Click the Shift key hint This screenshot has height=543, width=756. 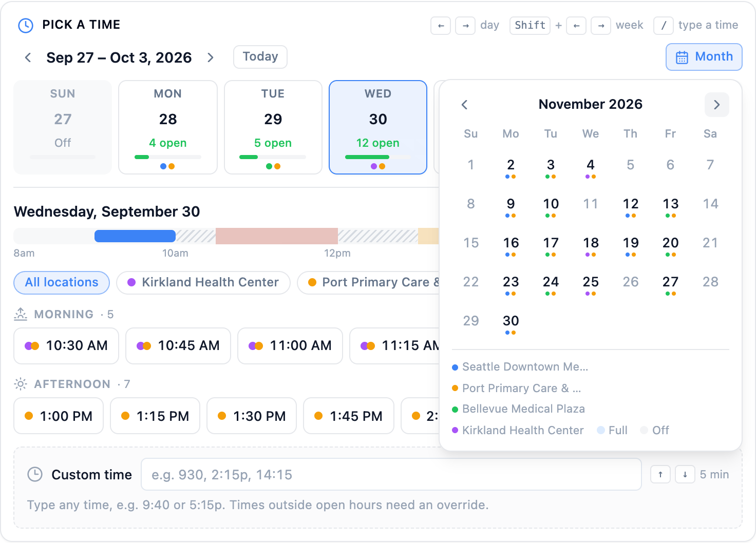pos(530,26)
